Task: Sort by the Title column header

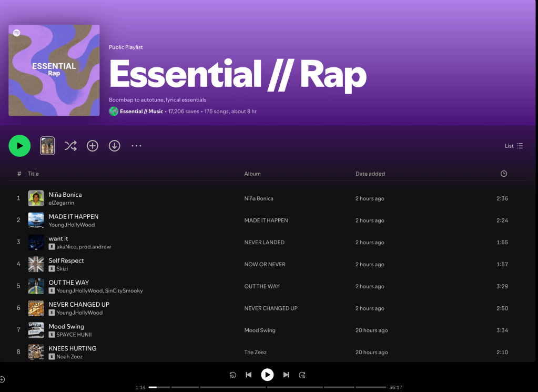Action: coord(33,174)
